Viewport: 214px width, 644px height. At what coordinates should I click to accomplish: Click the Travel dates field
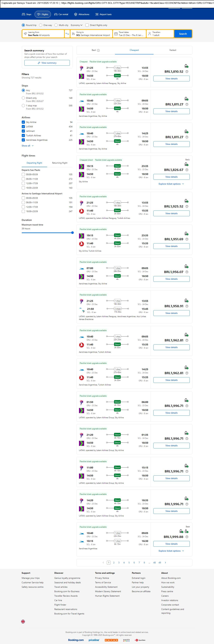pyautogui.click(x=129, y=34)
